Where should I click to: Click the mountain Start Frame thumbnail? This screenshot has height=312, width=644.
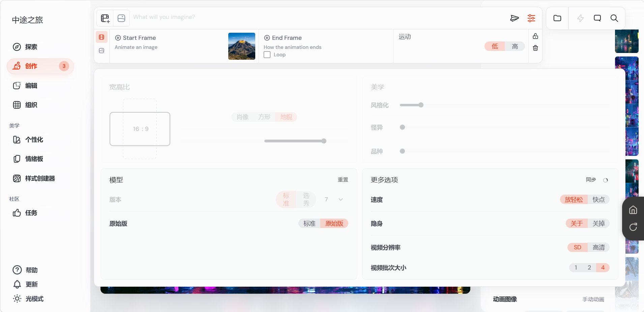(242, 46)
